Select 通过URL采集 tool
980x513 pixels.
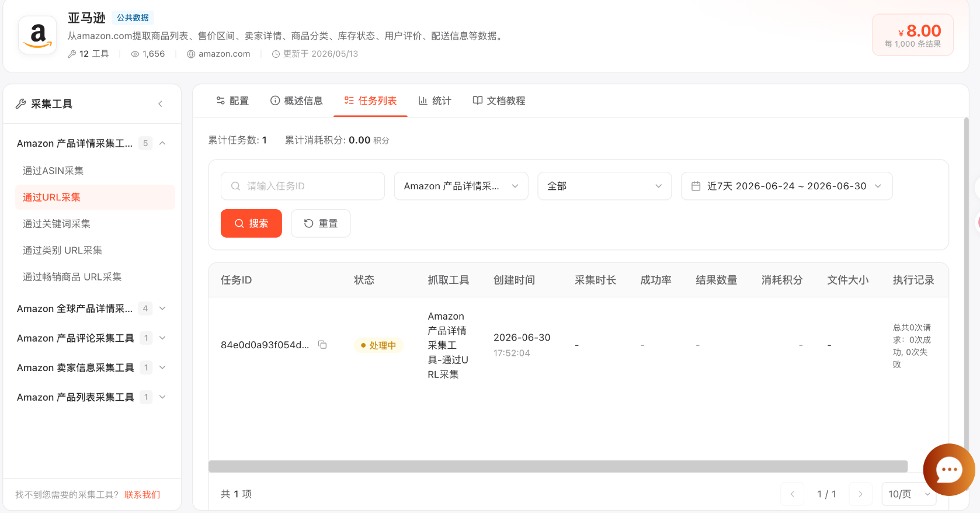(95, 197)
